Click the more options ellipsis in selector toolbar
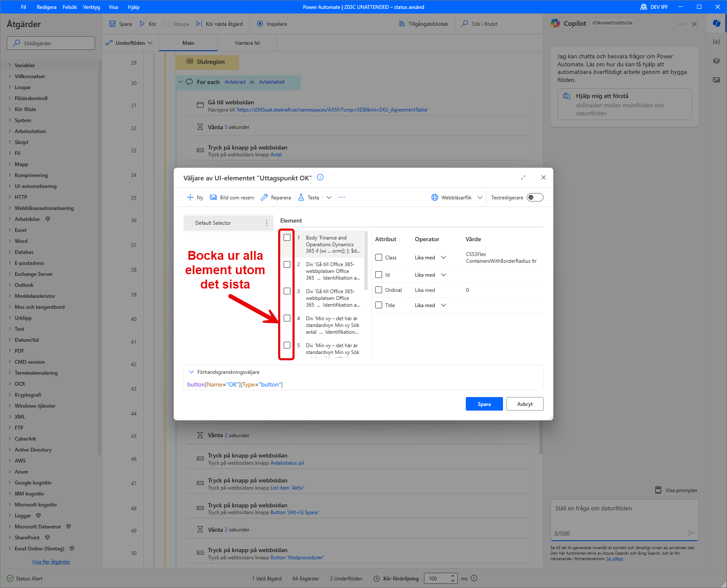Image resolution: width=727 pixels, height=588 pixels. (x=342, y=197)
